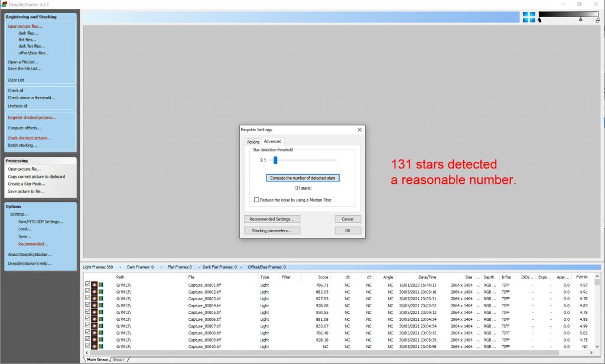
Task: Click the light frame icon for Capture_00004.tif
Action: coord(94,305)
